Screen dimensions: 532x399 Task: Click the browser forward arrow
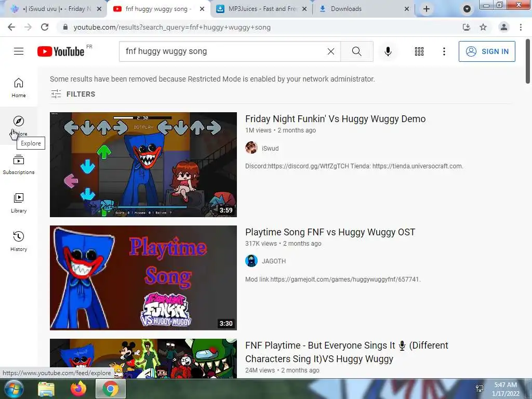pyautogui.click(x=28, y=27)
